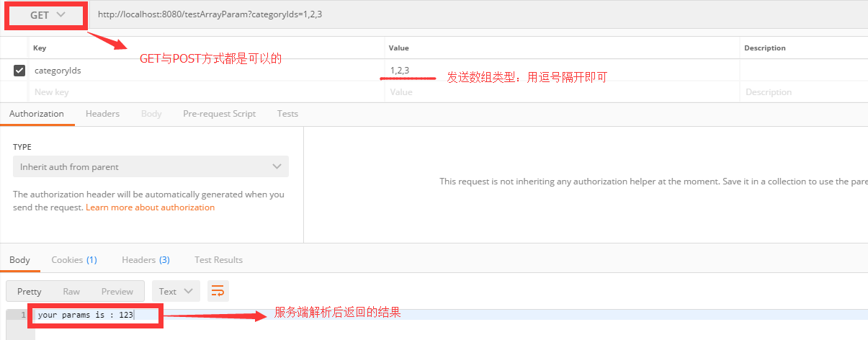Select the Pretty response view
The width and height of the screenshot is (868, 340).
pos(30,292)
